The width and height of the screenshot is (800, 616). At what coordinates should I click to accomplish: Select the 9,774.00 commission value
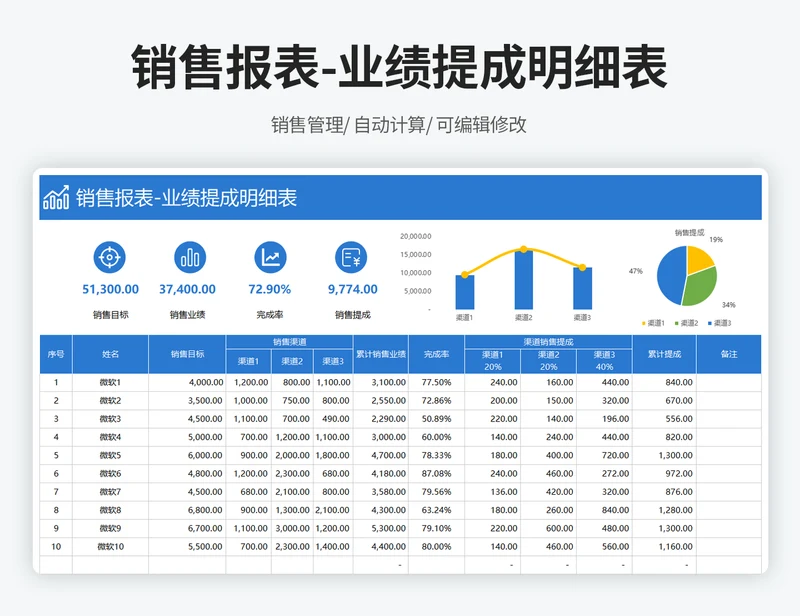[353, 289]
